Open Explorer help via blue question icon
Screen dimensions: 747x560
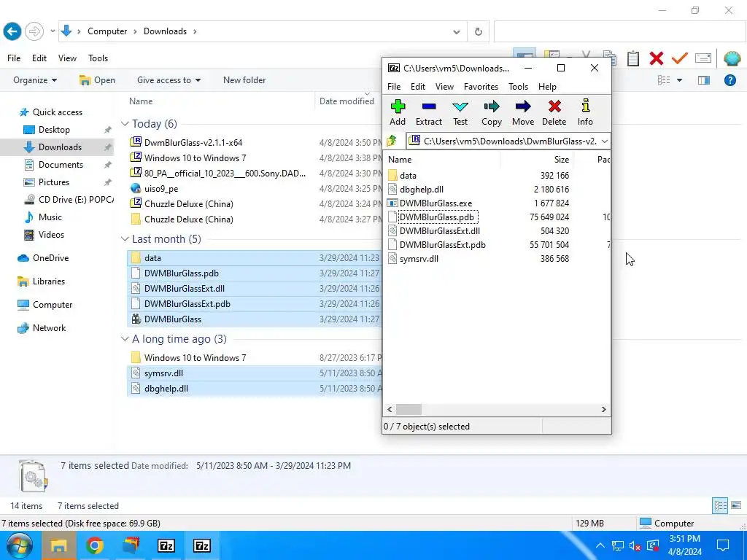coord(729,80)
